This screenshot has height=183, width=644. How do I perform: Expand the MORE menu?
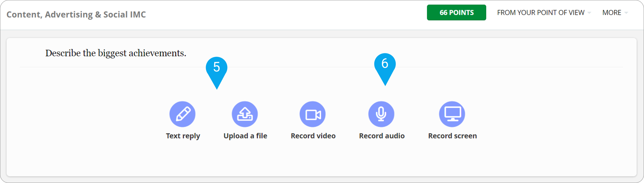615,13
